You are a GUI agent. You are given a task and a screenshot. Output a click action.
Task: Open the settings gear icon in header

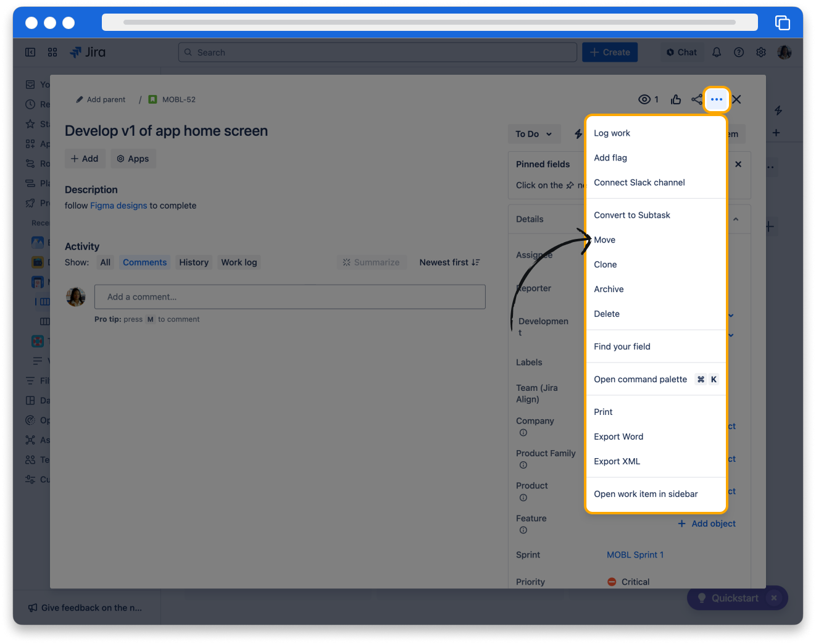[x=761, y=52]
